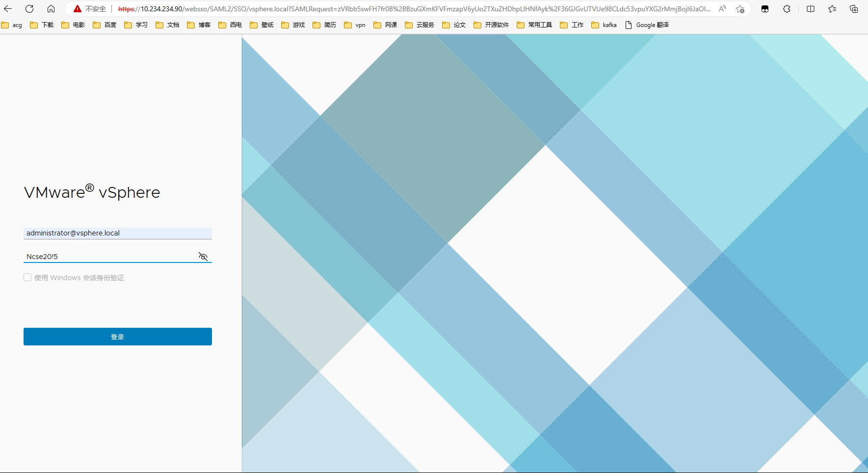Click the browser back arrow

8,9
